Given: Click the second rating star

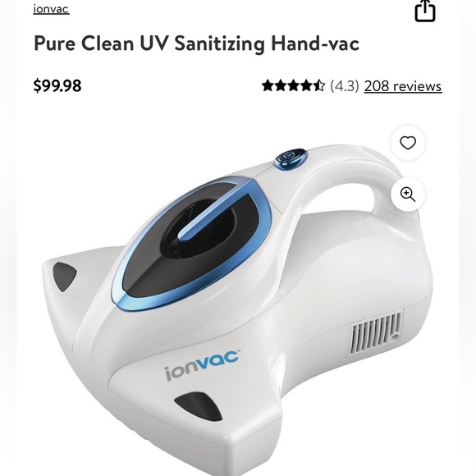Looking at the screenshot, I should 281,85.
